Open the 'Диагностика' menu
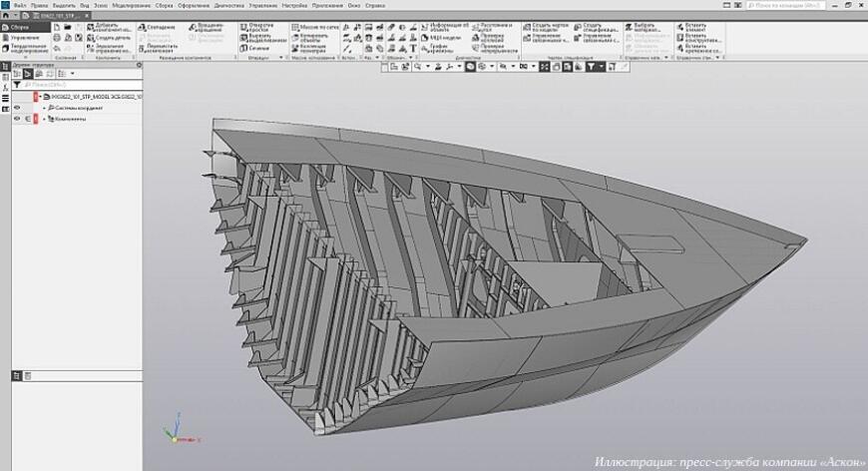The image size is (868, 471). (x=228, y=5)
